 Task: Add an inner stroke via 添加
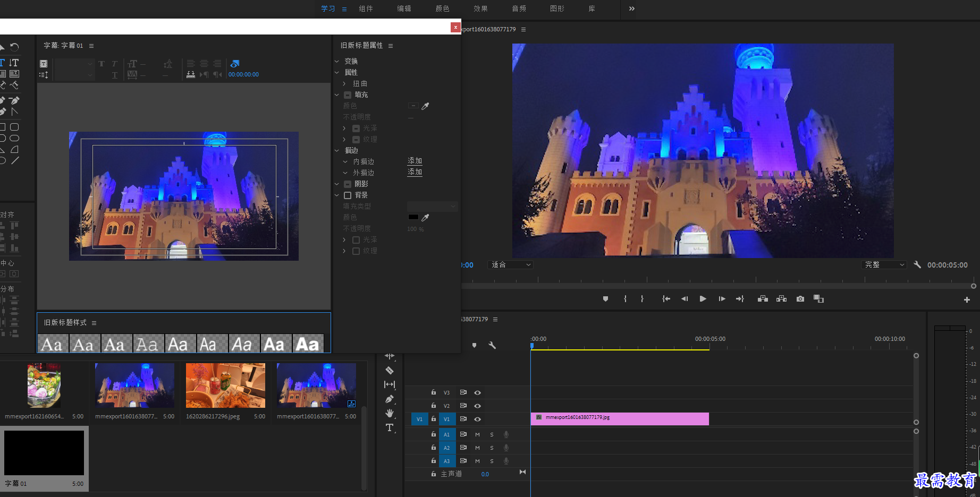(415, 161)
